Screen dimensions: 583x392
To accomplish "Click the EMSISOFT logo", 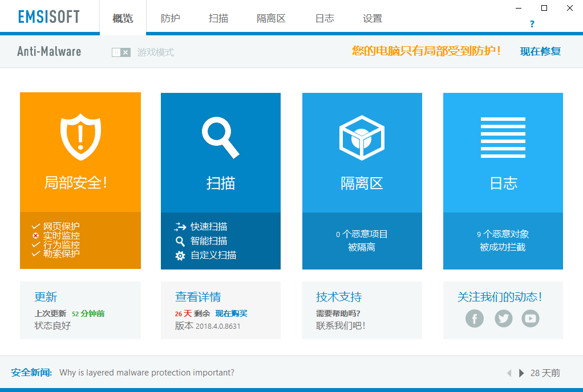I will pos(48,17).
